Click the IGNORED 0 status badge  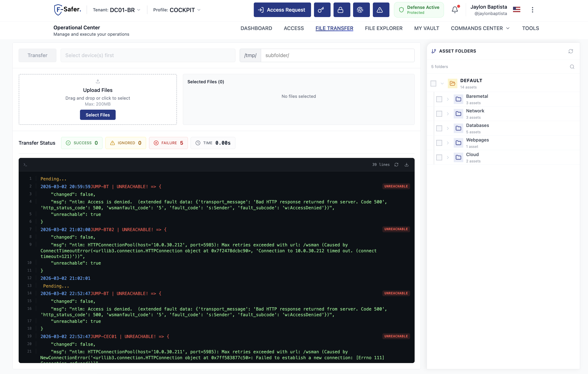click(x=125, y=143)
